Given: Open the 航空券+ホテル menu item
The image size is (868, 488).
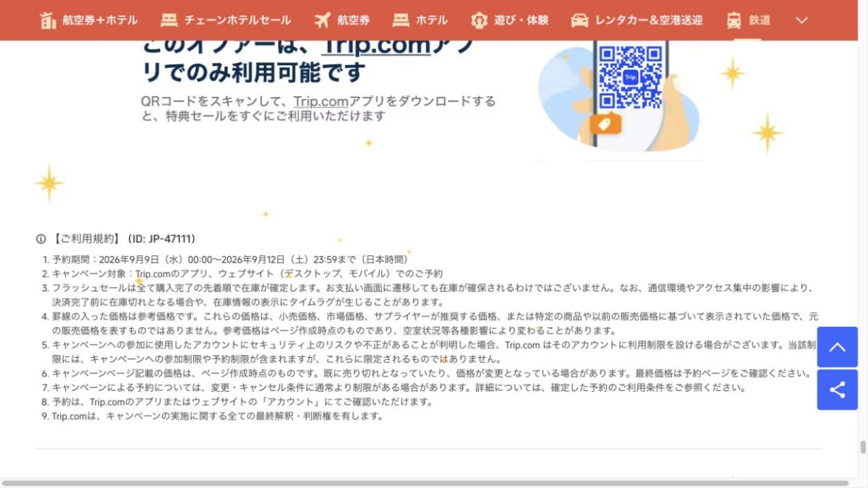Looking at the screenshot, I should point(88,20).
